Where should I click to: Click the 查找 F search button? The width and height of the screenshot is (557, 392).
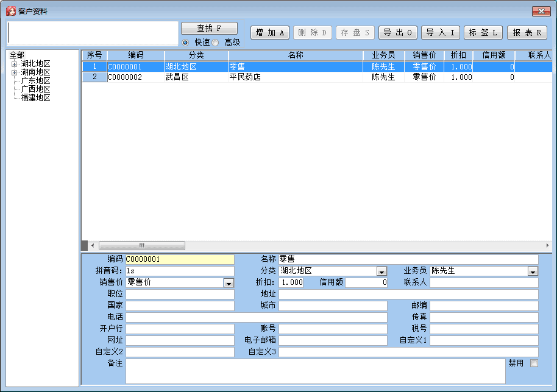coord(209,29)
